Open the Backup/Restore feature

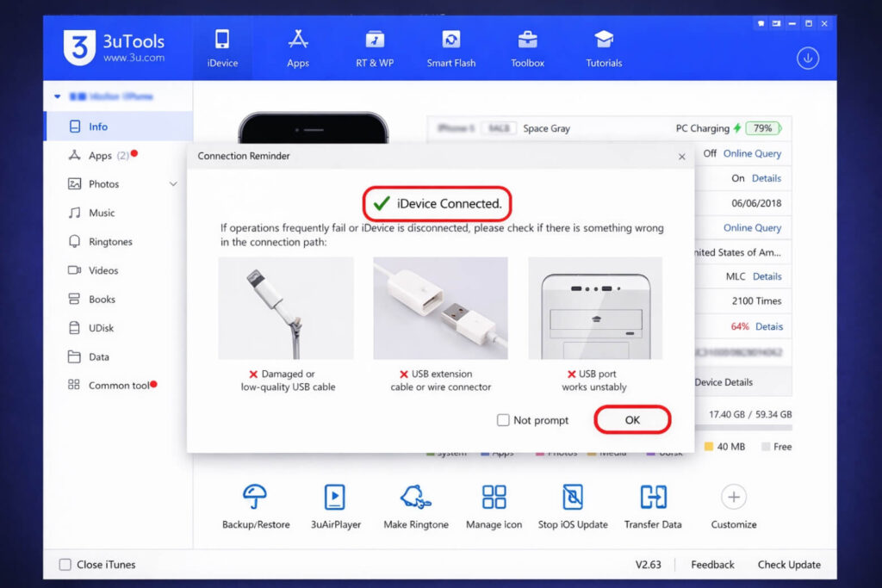[x=255, y=504]
